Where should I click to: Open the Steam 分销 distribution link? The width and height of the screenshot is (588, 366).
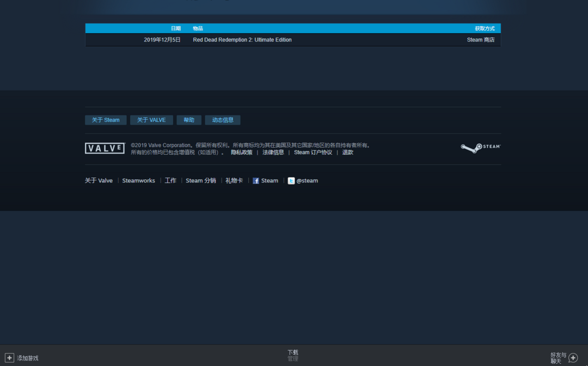coord(200,181)
